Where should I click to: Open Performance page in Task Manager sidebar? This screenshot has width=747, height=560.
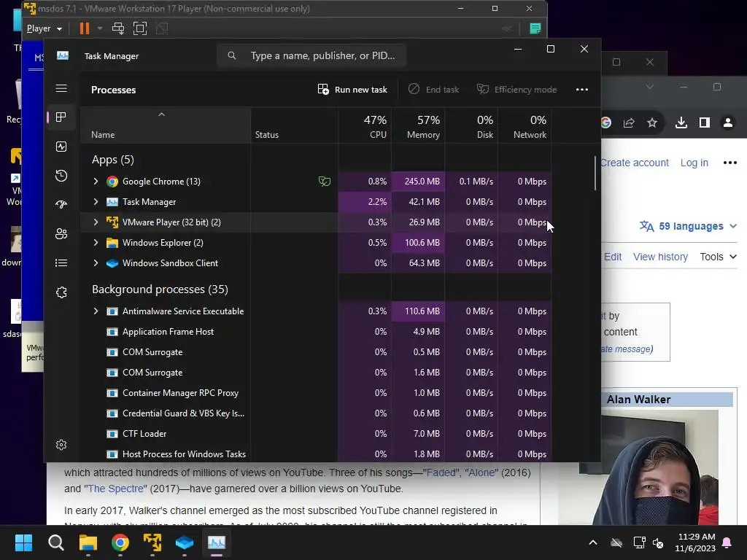click(61, 147)
